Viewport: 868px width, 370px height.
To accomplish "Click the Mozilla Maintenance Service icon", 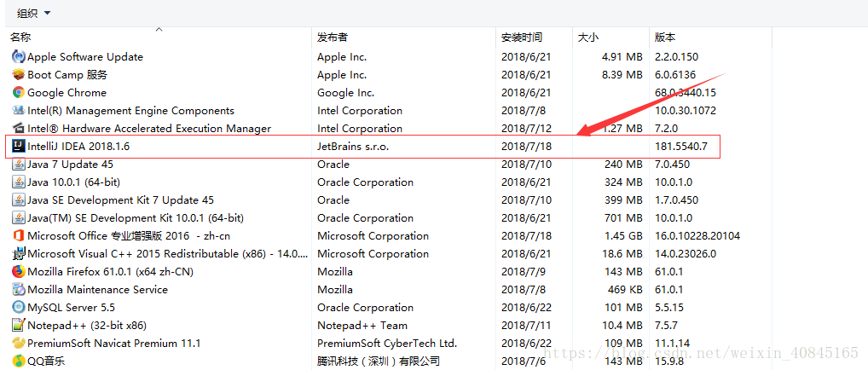I will point(18,289).
